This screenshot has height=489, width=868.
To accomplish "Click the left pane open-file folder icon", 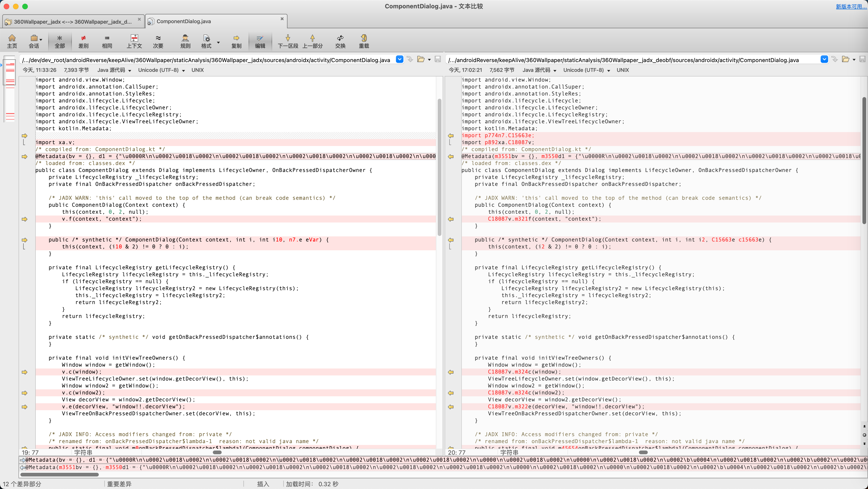I will 421,59.
